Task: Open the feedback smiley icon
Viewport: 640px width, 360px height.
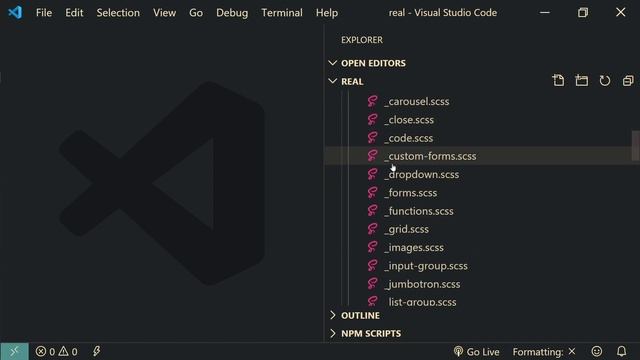Action: click(x=597, y=351)
